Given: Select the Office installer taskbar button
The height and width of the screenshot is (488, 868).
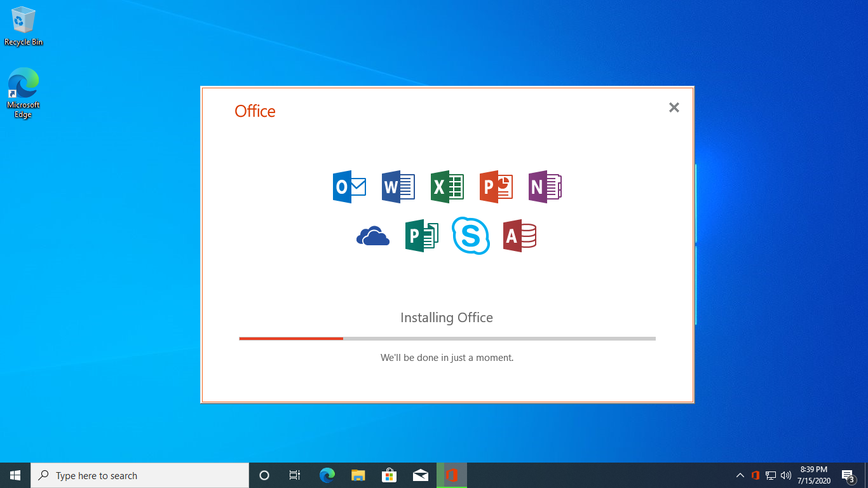Looking at the screenshot, I should pyautogui.click(x=452, y=475).
